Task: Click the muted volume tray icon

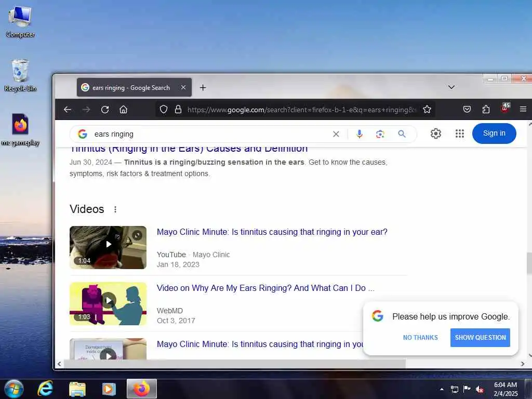Action: 480,390
